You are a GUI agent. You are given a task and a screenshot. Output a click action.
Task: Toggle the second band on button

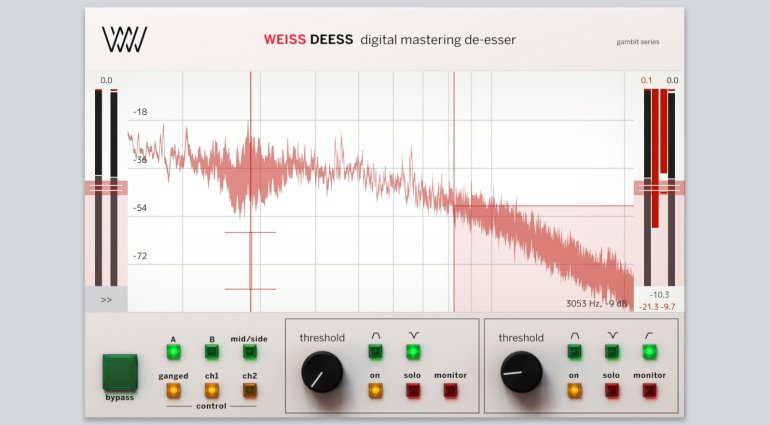point(574,390)
